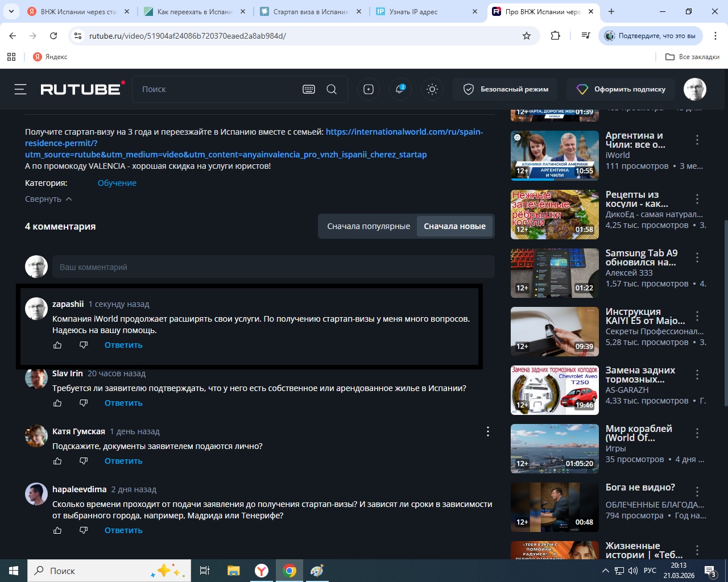Open options for "Бога не видно?" video
Viewport: 728px width, 582px height.
(697, 492)
